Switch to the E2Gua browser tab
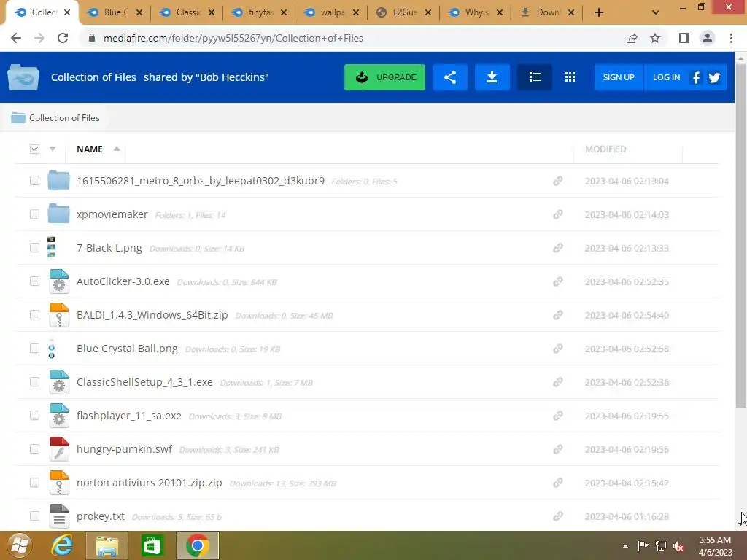 click(x=403, y=12)
